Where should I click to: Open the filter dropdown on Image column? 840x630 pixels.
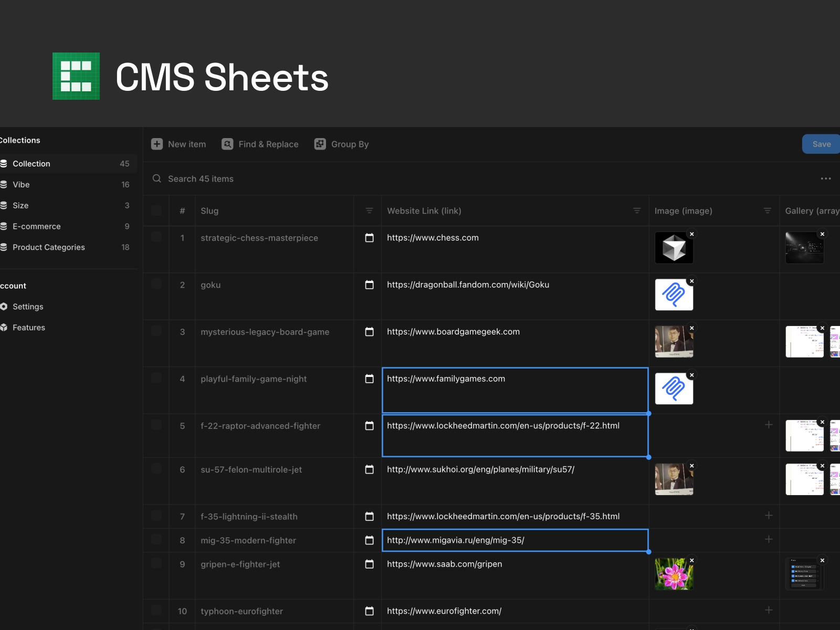coord(767,211)
